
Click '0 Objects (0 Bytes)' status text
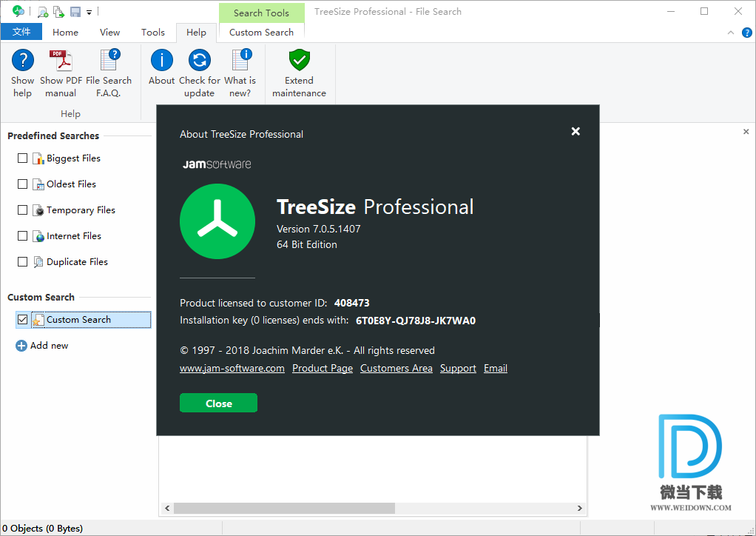point(42,529)
